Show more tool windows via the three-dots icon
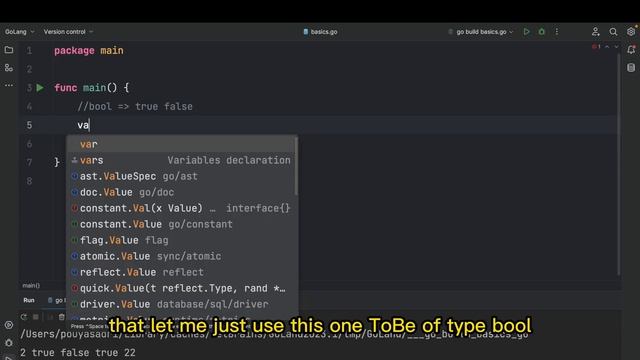 (9, 85)
